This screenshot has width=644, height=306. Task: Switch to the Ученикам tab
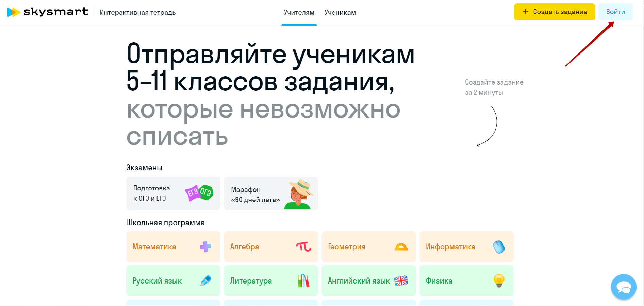[x=340, y=12]
